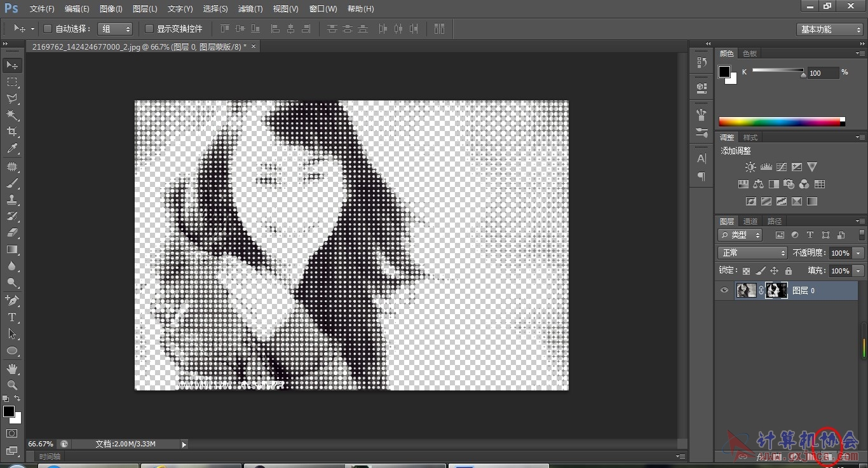Open the opacity (不透明度) dropdown arrow
This screenshot has height=468, width=868.
click(x=858, y=253)
